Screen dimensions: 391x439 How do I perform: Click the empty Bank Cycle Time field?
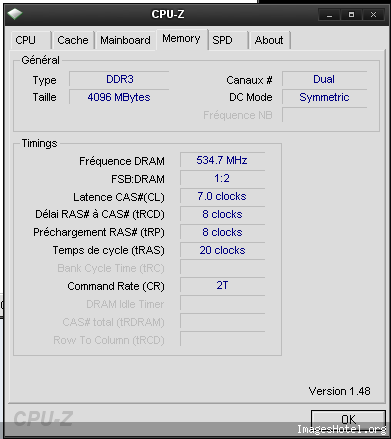coord(222,268)
